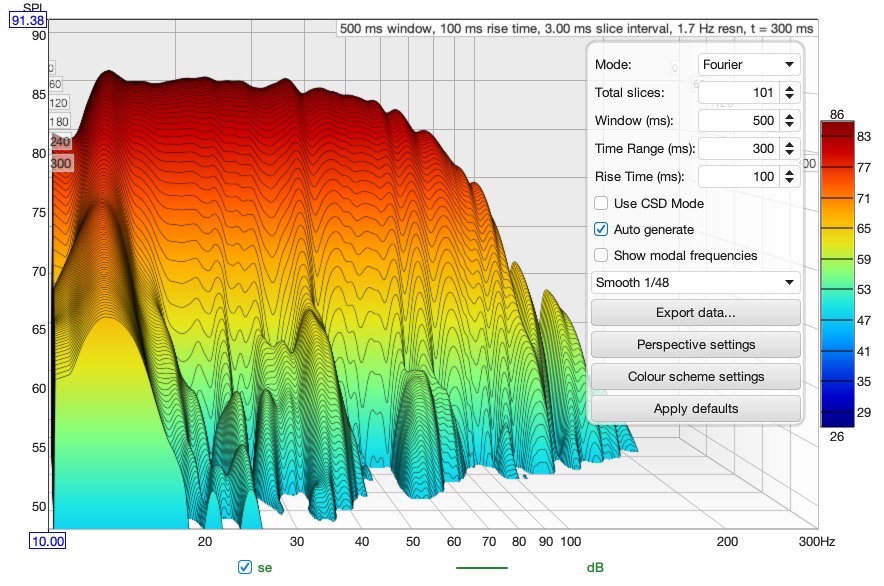Image resolution: width=884 pixels, height=586 pixels.
Task: Click the 120 time axis label
Action: coord(58,103)
